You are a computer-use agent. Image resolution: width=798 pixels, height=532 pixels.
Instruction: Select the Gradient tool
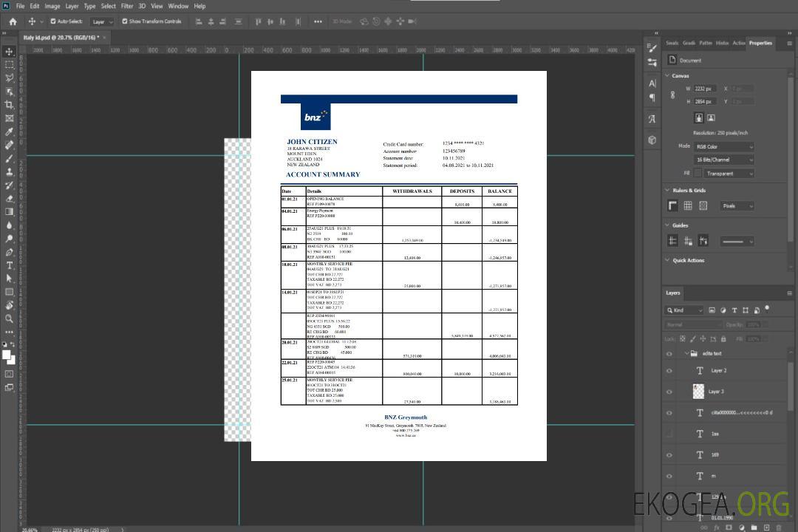point(9,212)
